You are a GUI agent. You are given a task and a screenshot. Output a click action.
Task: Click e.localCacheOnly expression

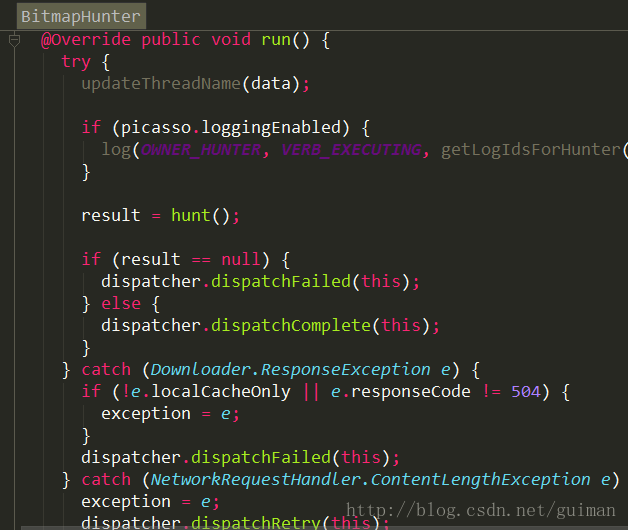coord(211,392)
